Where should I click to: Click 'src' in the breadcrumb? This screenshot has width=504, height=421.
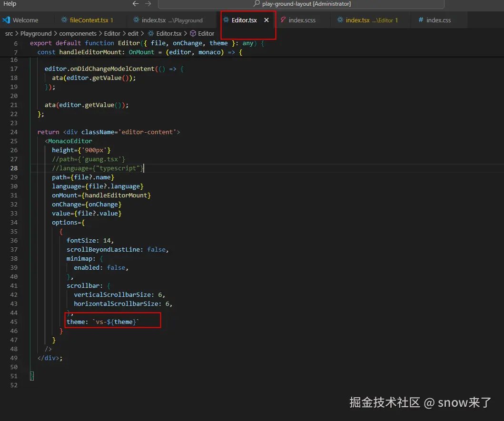[x=9, y=33]
